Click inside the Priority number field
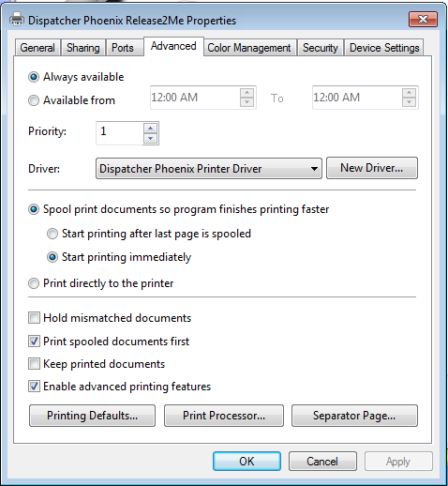The height and width of the screenshot is (486, 448). (120, 133)
